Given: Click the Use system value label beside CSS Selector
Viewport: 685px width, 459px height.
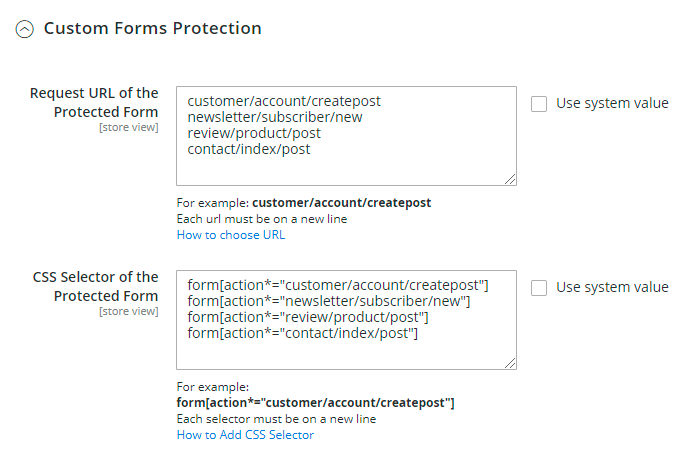Looking at the screenshot, I should [612, 288].
